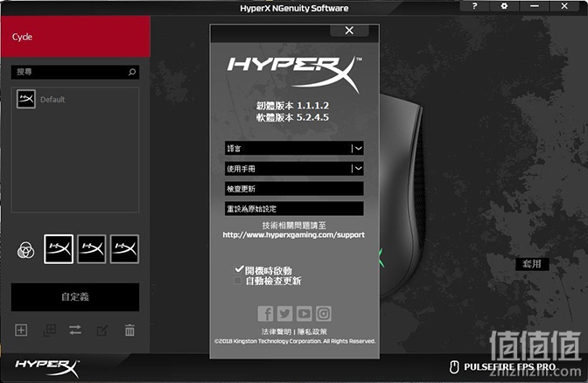Screen dimensions: 588x383
Task: Open the 法律聲明 legal notice link
Action: (276, 331)
